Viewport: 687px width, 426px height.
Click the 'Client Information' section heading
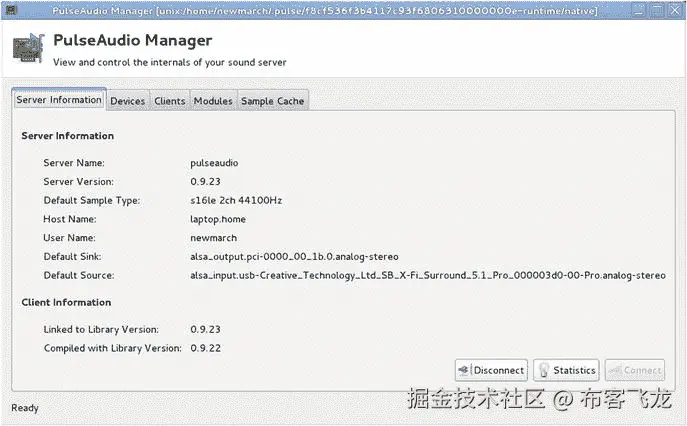click(x=66, y=302)
